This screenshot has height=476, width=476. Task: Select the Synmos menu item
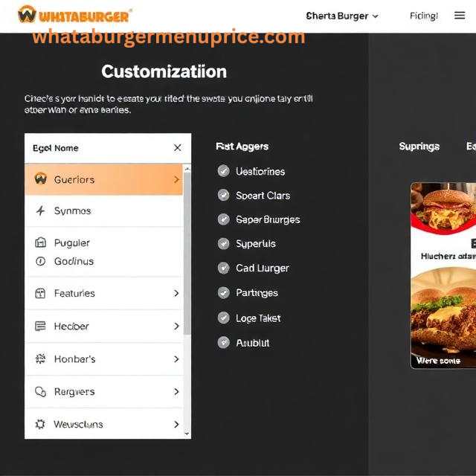(104, 211)
